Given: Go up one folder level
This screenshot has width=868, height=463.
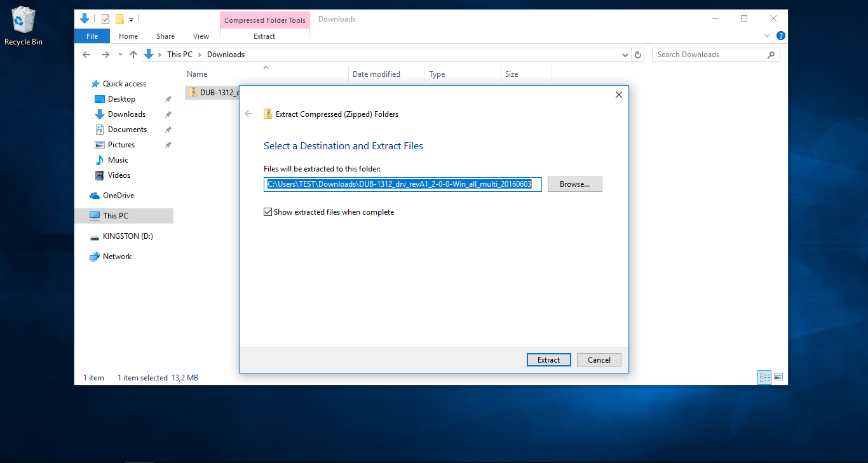Looking at the screenshot, I should click(133, 55).
